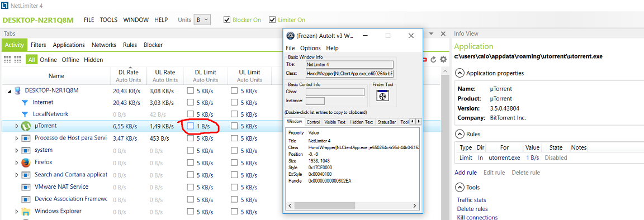Switch to the first grid view icon
The height and width of the screenshot is (220, 644).
tap(7, 60)
